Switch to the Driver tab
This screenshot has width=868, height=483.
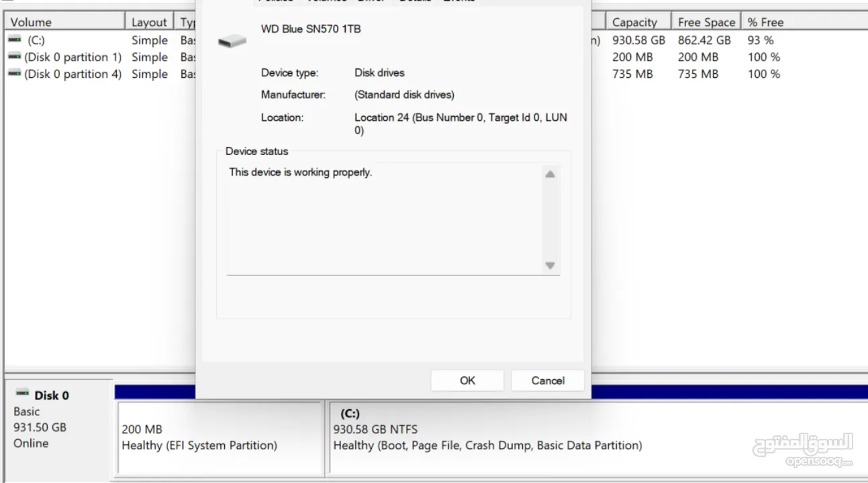(x=371, y=1)
